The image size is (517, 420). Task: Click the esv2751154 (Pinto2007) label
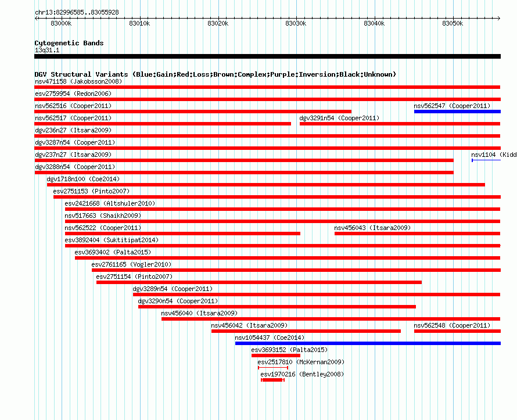pos(134,277)
